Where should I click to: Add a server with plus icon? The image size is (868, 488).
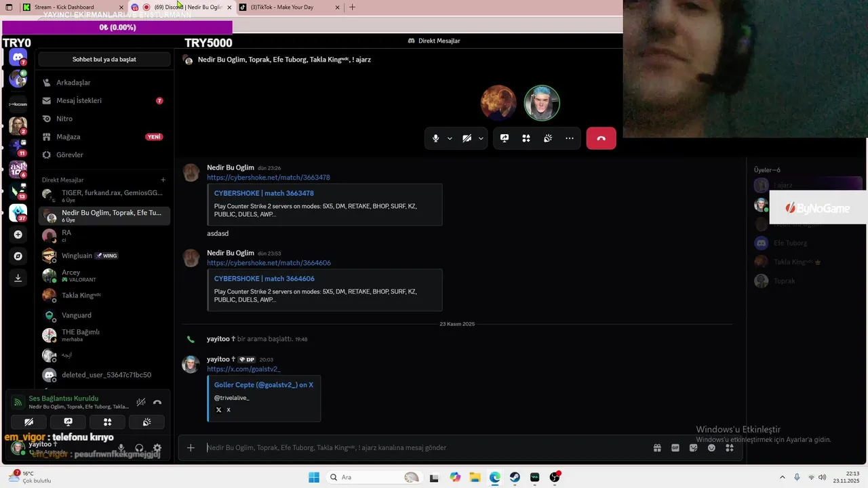coord(18,235)
